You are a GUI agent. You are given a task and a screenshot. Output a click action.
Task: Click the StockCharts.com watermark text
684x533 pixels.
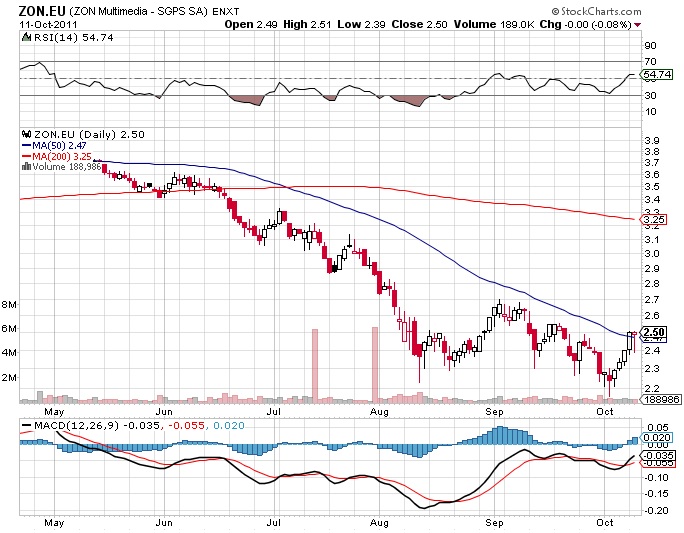pyautogui.click(x=596, y=11)
